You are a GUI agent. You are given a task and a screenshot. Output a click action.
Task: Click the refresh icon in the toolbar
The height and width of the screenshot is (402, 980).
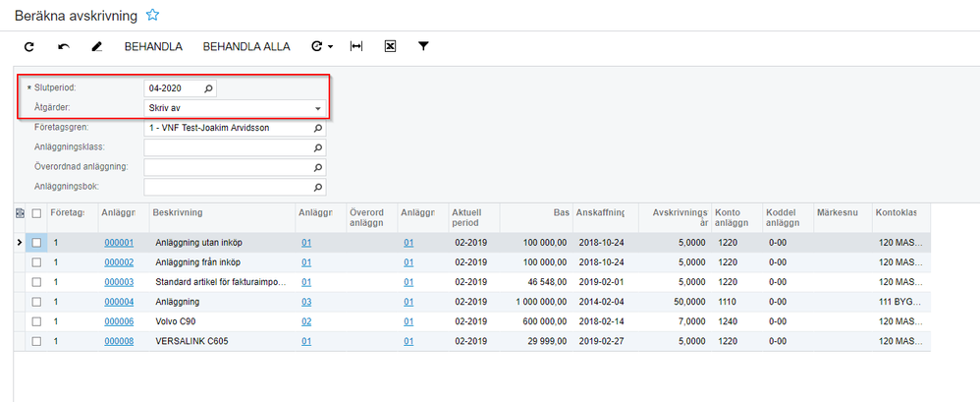click(29, 46)
